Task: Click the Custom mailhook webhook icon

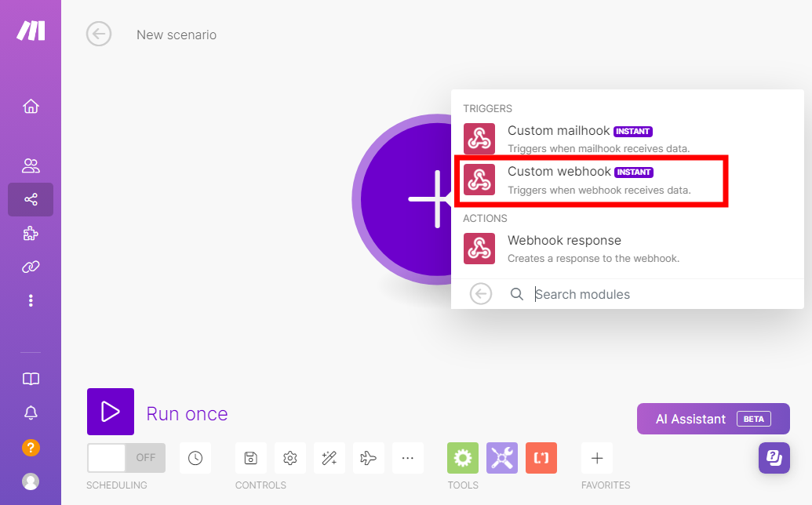Action: 479,139
